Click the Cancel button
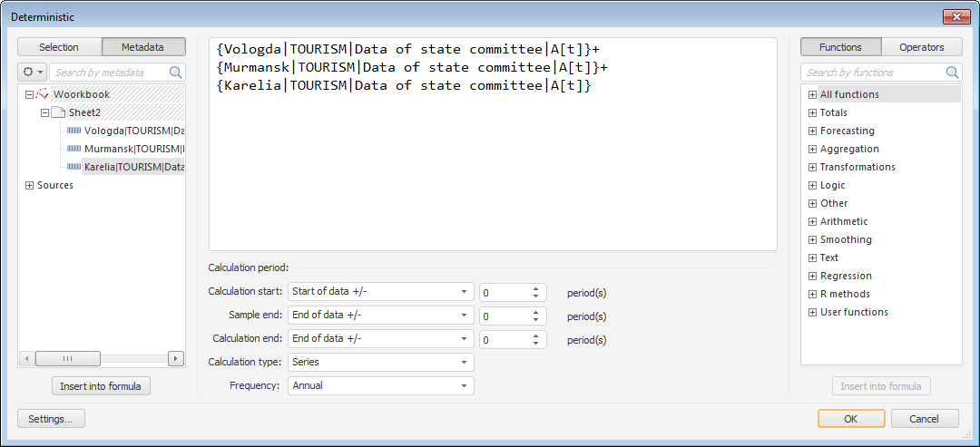 pos(925,419)
